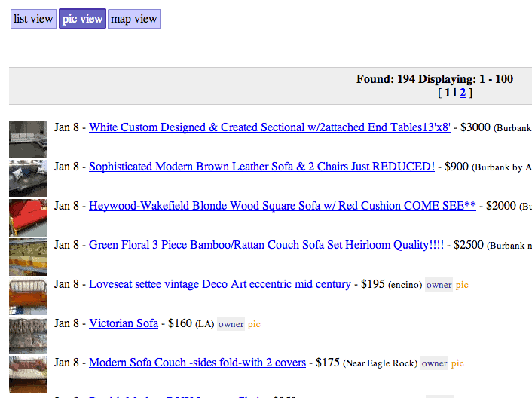Click the red cushion sofa thumbnail
Screen dimensions: 532x398
(x=28, y=218)
